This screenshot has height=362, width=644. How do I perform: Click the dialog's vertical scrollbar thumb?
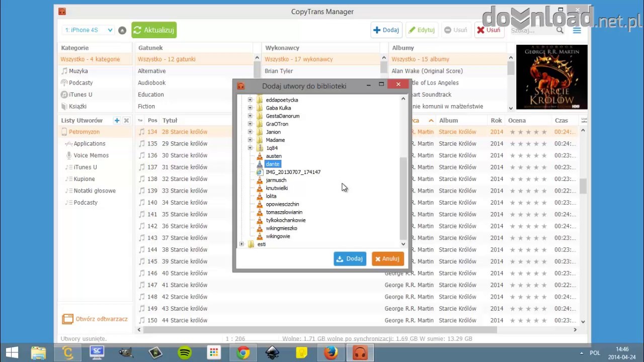click(403, 198)
